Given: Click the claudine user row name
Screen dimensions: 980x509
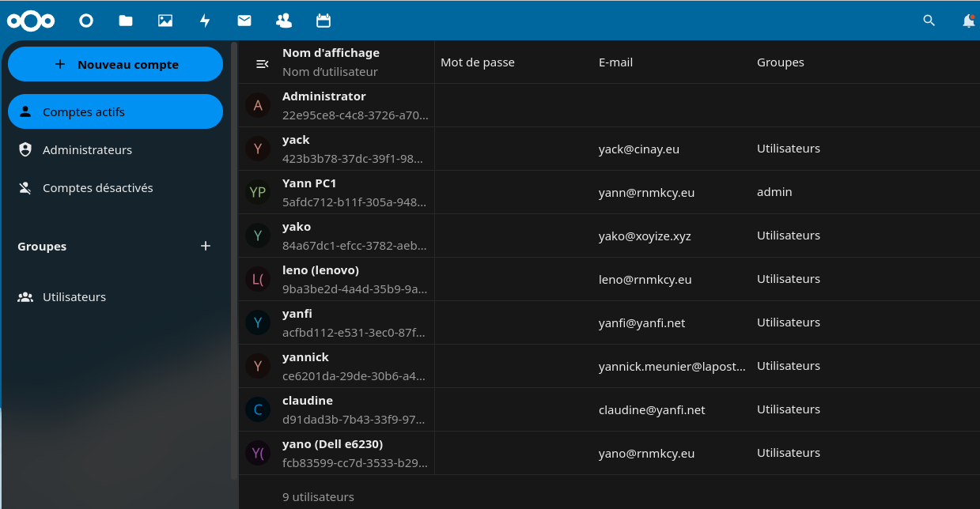Looking at the screenshot, I should [x=308, y=401].
